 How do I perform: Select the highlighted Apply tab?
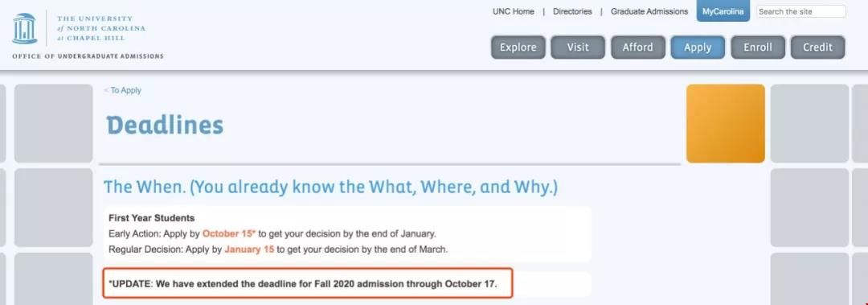point(698,47)
